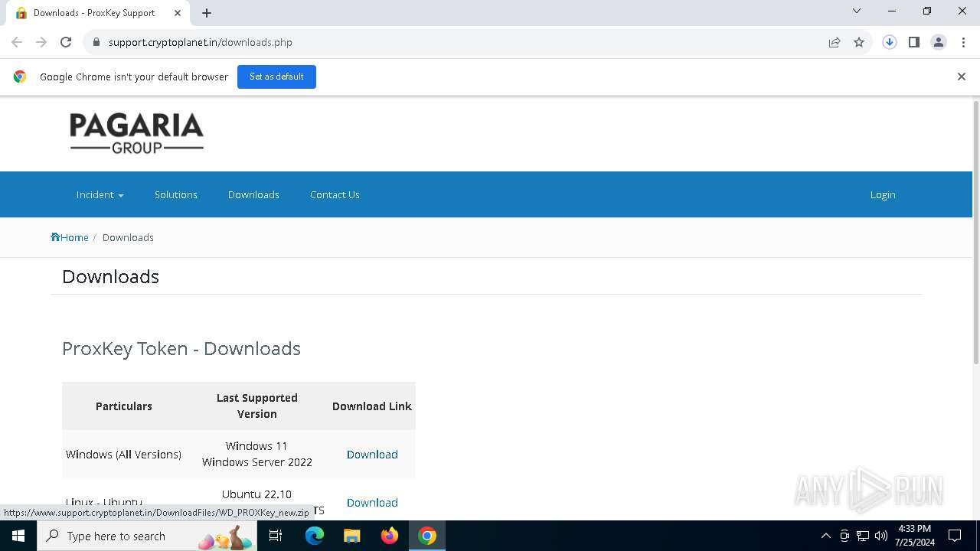Open the Chrome profile avatar
980x551 pixels.
point(939,42)
